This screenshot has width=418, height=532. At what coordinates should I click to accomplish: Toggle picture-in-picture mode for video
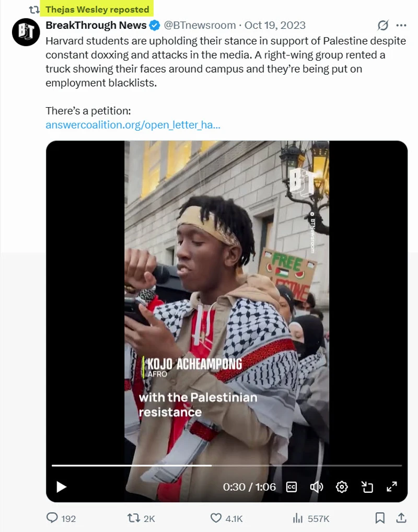click(367, 487)
